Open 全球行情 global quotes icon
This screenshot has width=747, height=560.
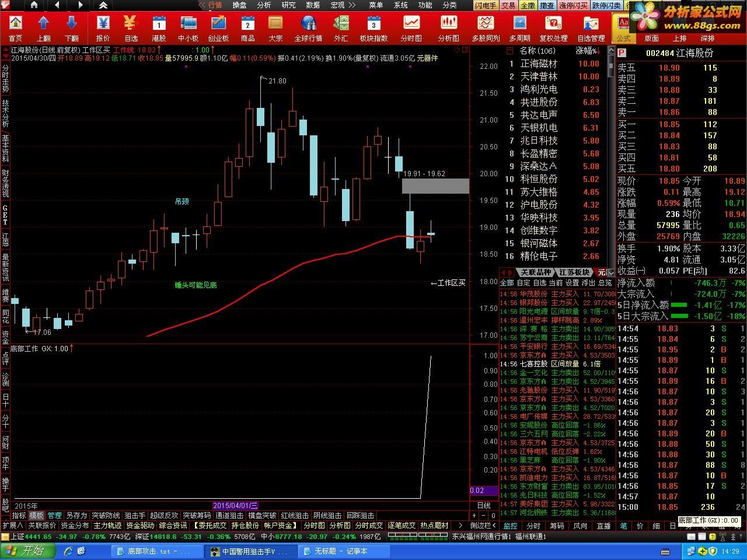click(308, 28)
